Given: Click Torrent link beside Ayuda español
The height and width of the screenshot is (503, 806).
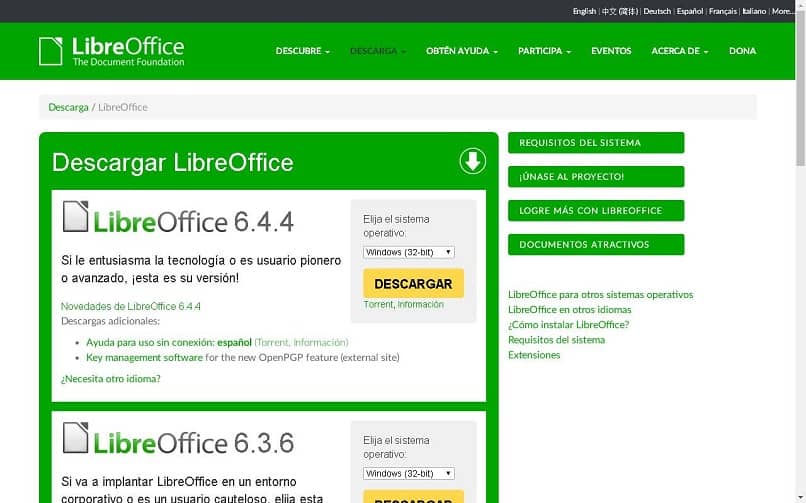Looking at the screenshot, I should pyautogui.click(x=272, y=343).
